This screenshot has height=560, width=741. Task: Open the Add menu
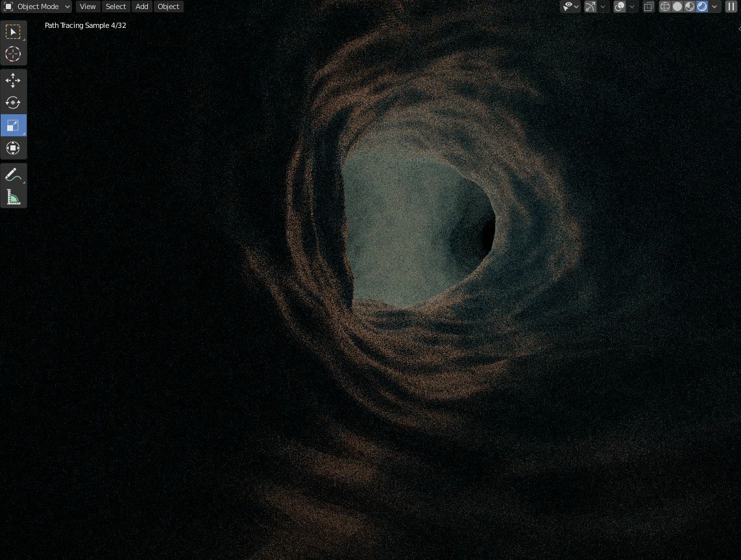click(x=141, y=6)
